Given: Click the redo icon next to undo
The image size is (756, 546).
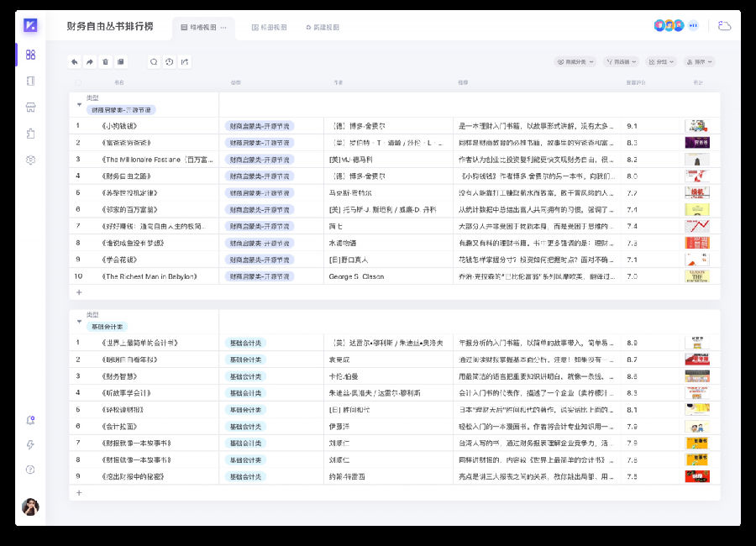Looking at the screenshot, I should (x=90, y=62).
